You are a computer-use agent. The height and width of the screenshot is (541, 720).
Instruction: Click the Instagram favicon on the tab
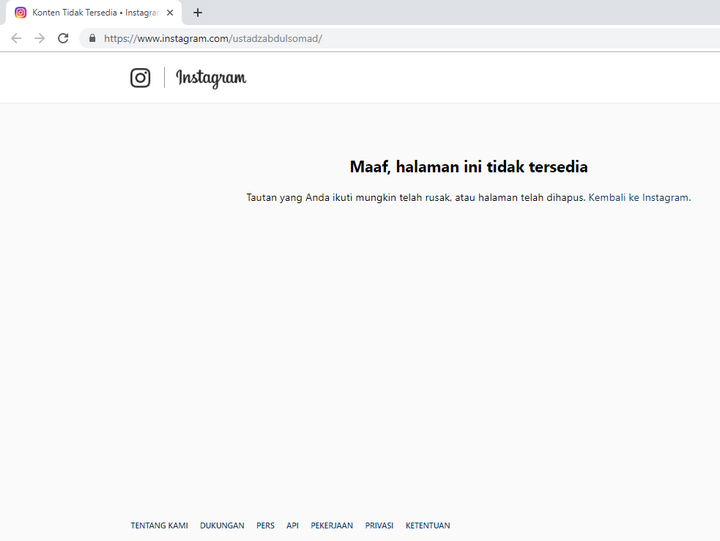(x=21, y=13)
